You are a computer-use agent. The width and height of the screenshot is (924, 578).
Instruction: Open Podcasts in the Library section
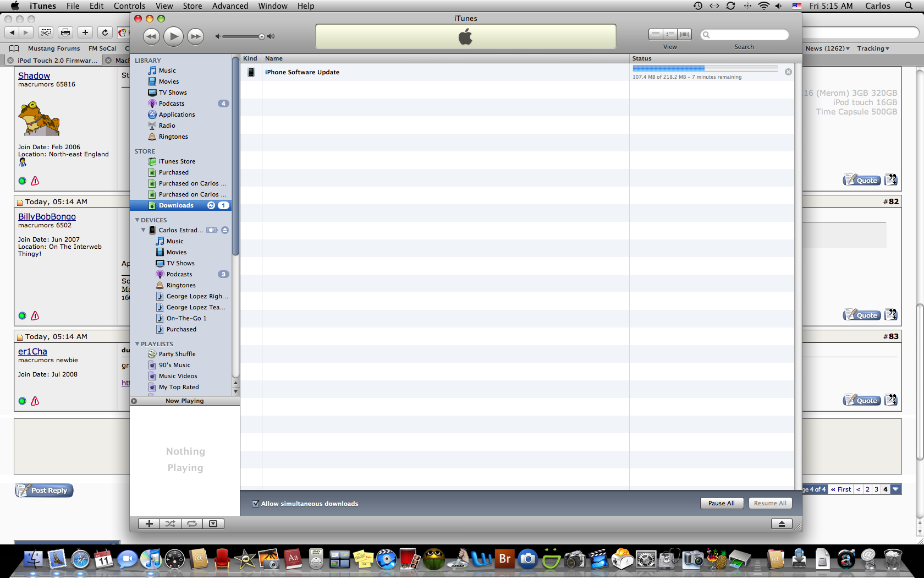[x=172, y=103]
